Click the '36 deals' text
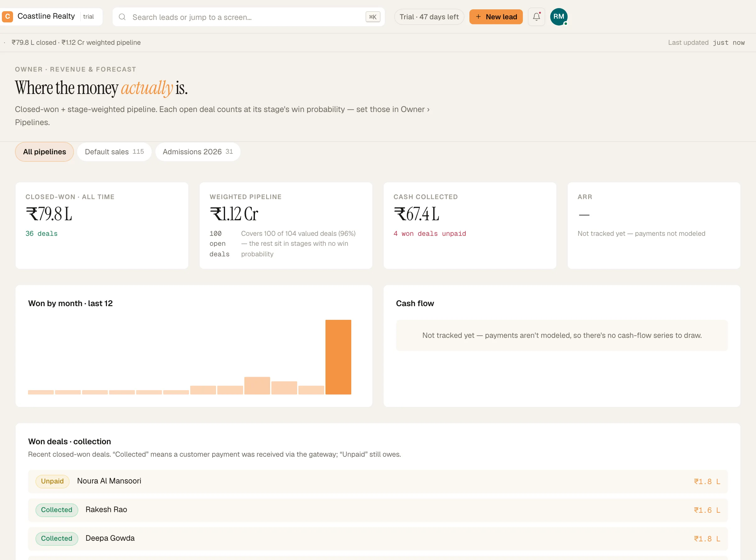 pyautogui.click(x=41, y=234)
